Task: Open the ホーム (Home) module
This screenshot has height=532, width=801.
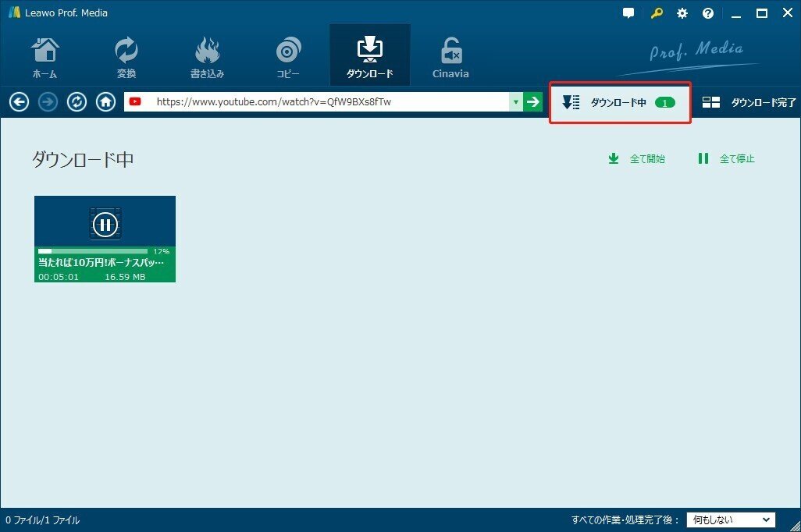Action: [45, 57]
